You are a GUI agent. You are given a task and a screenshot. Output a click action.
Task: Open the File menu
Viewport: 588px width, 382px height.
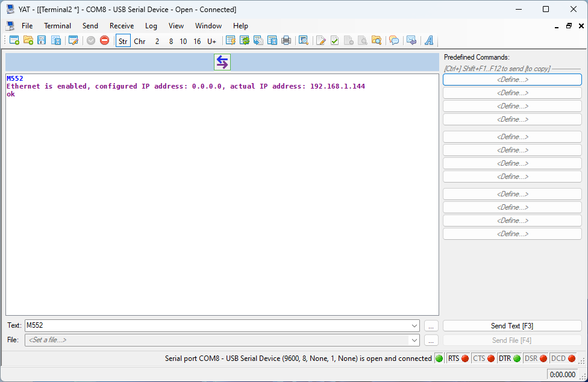click(x=27, y=26)
